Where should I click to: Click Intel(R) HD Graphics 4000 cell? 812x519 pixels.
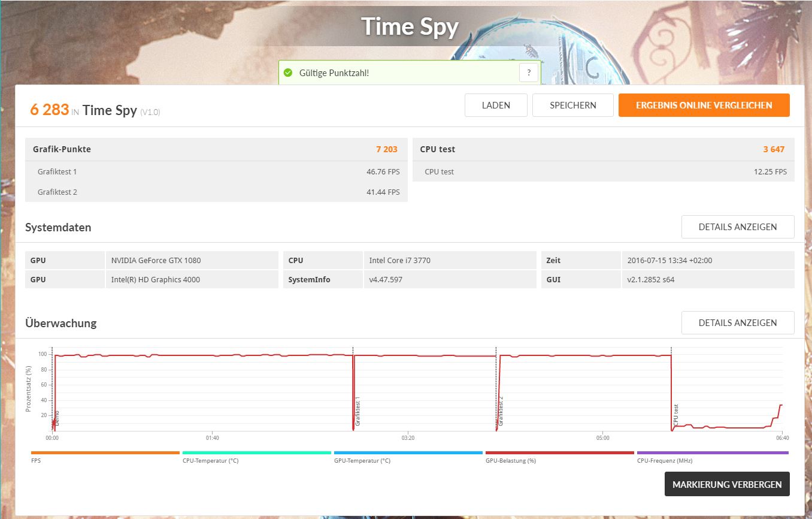pyautogui.click(x=192, y=280)
